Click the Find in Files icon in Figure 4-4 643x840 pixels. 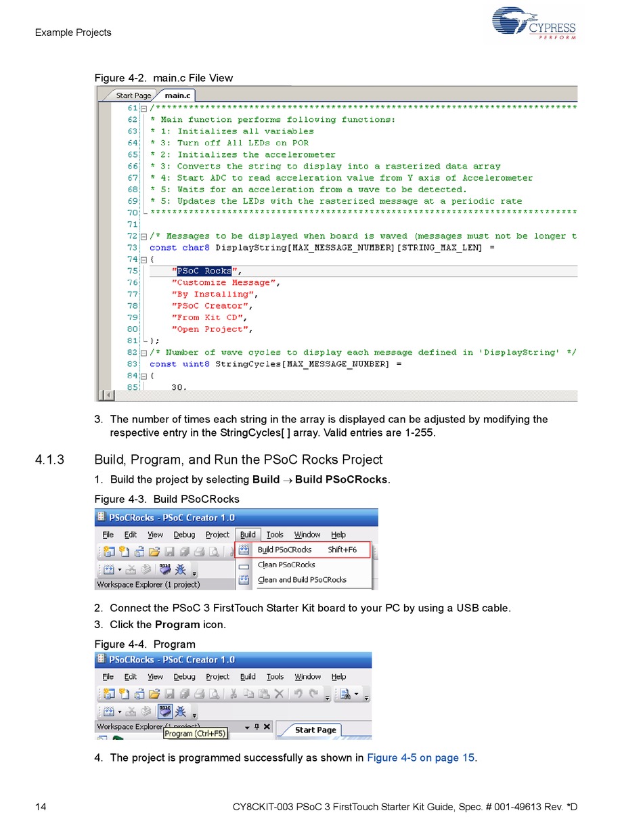pyautogui.click(x=345, y=693)
